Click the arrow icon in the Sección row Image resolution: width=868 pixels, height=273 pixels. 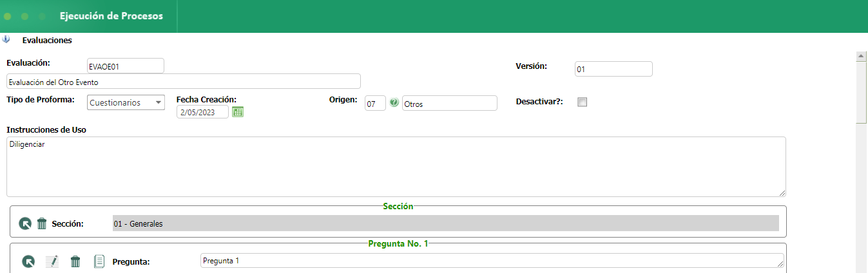pyautogui.click(x=24, y=223)
